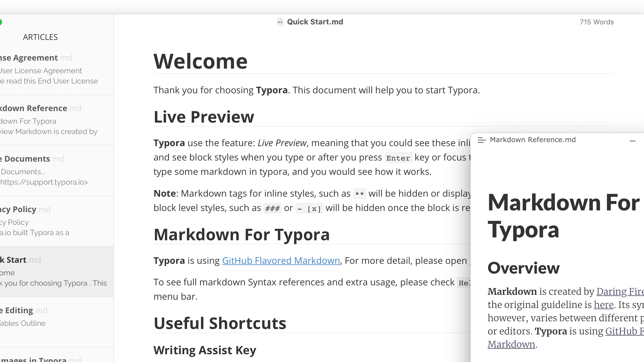The image size is (644, 362).
Task: Click the ARTICLES sidebar header
Action: (40, 37)
